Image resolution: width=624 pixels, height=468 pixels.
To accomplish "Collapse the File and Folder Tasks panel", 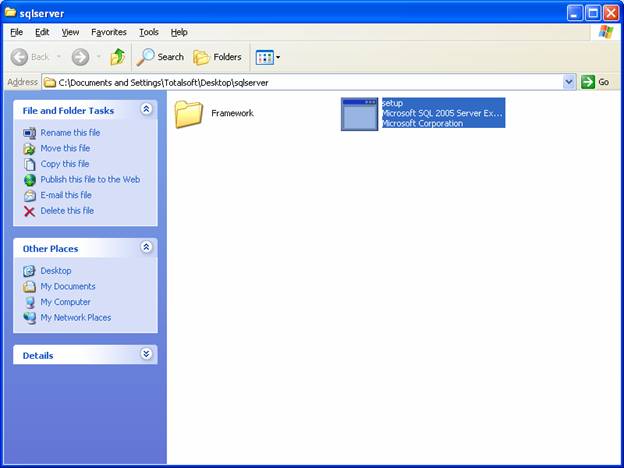I will 146,109.
